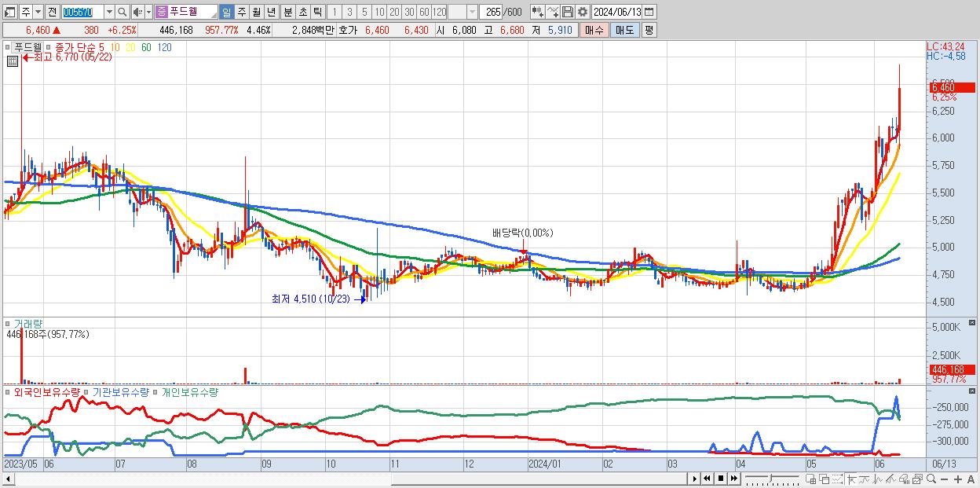Click the 2024/06/13 date input field

coord(616,12)
